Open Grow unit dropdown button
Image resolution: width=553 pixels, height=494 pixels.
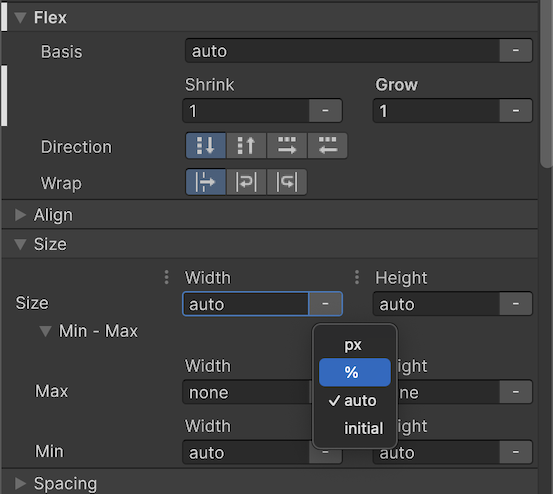pyautogui.click(x=516, y=111)
